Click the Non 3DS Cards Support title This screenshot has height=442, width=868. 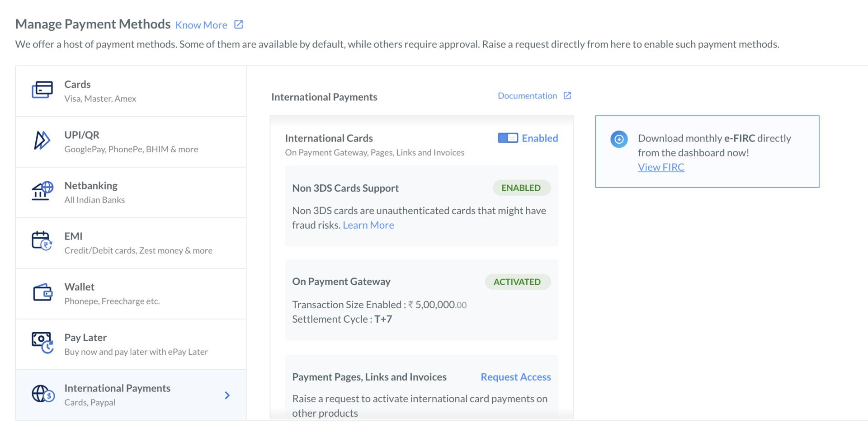tap(345, 188)
